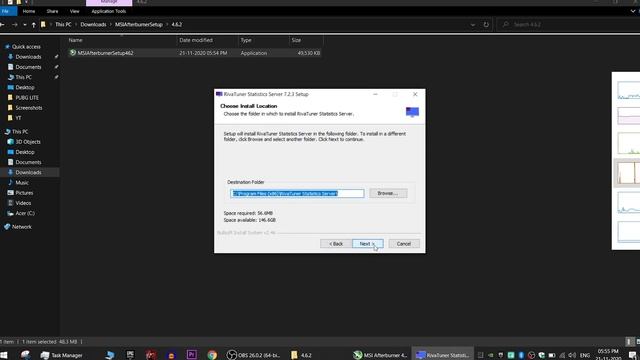Click 'Downloads' in address breadcrumb
The width and height of the screenshot is (640, 360).
click(93, 24)
